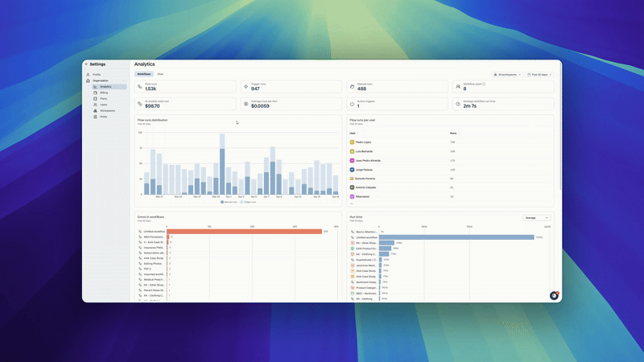Click the Untitled workflow blue run time bar
644x362 pixels.
(456, 237)
